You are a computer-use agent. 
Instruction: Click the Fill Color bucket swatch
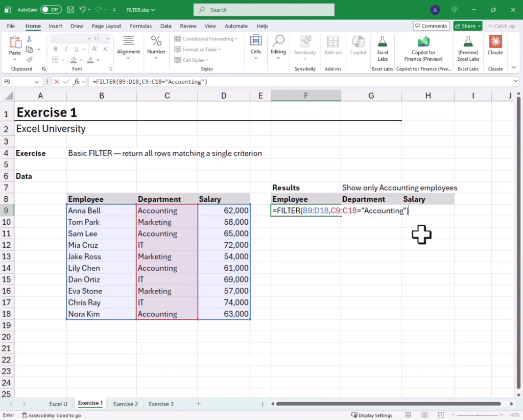click(x=74, y=60)
